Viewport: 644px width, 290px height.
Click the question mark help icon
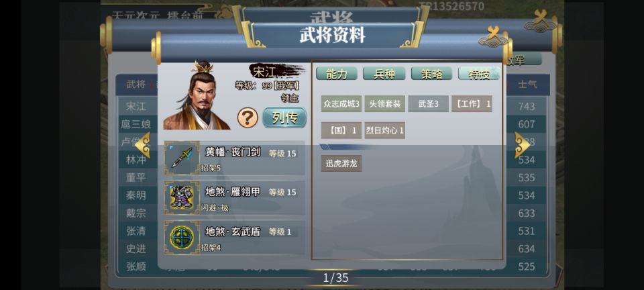click(x=248, y=118)
